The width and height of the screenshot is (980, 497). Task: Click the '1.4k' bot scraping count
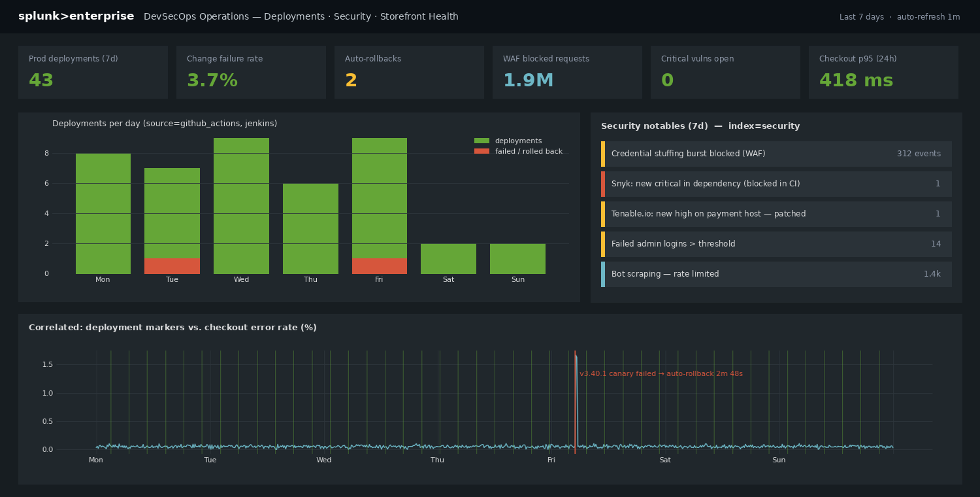point(932,274)
